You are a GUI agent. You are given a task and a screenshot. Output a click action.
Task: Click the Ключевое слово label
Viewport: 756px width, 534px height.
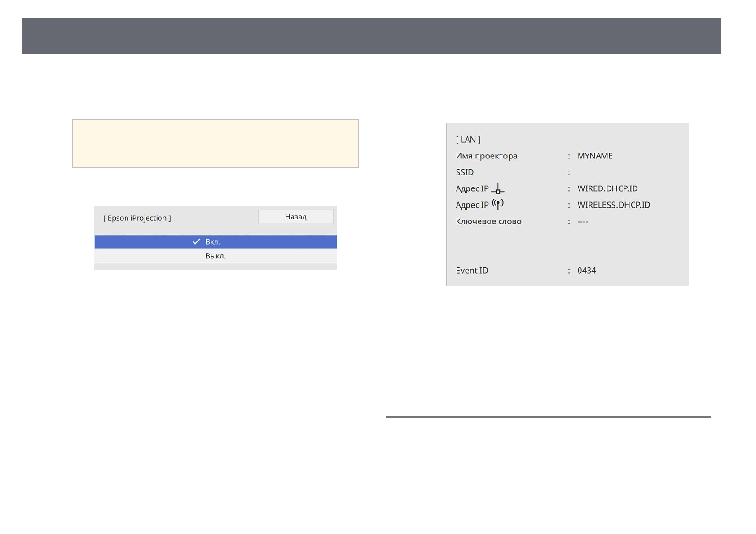[x=488, y=222]
